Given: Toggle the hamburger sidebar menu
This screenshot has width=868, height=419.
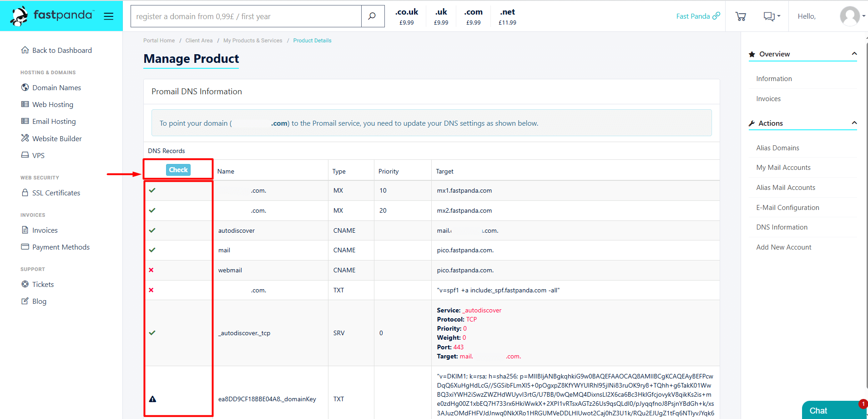Looking at the screenshot, I should point(108,16).
